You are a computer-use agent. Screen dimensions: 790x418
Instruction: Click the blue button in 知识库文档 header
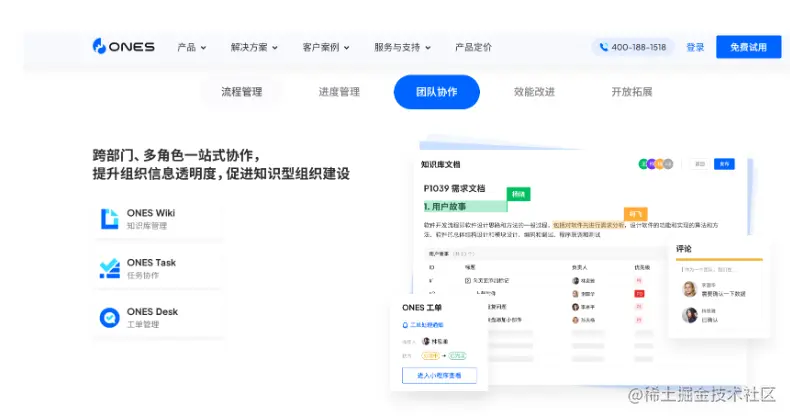click(x=724, y=164)
